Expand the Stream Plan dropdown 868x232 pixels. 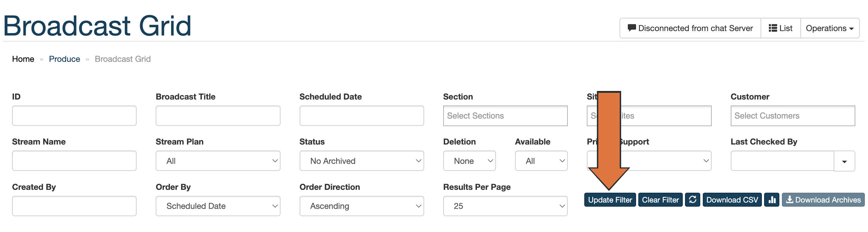click(218, 161)
